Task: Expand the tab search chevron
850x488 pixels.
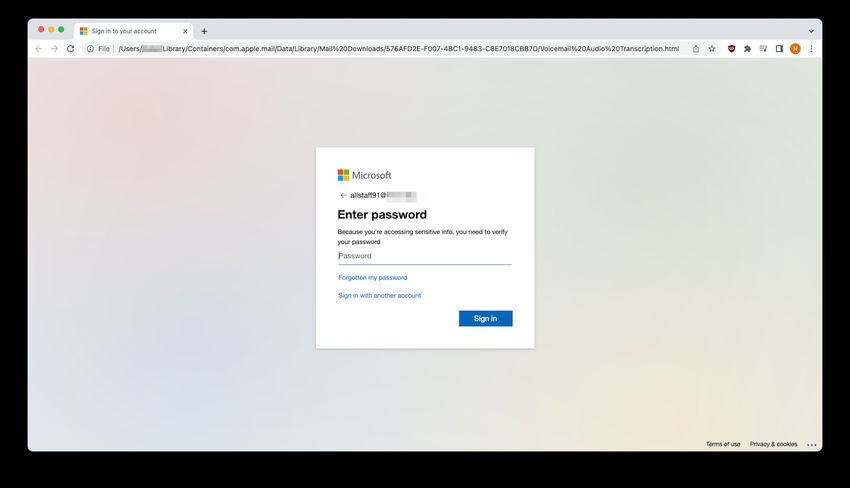Action: click(x=811, y=31)
